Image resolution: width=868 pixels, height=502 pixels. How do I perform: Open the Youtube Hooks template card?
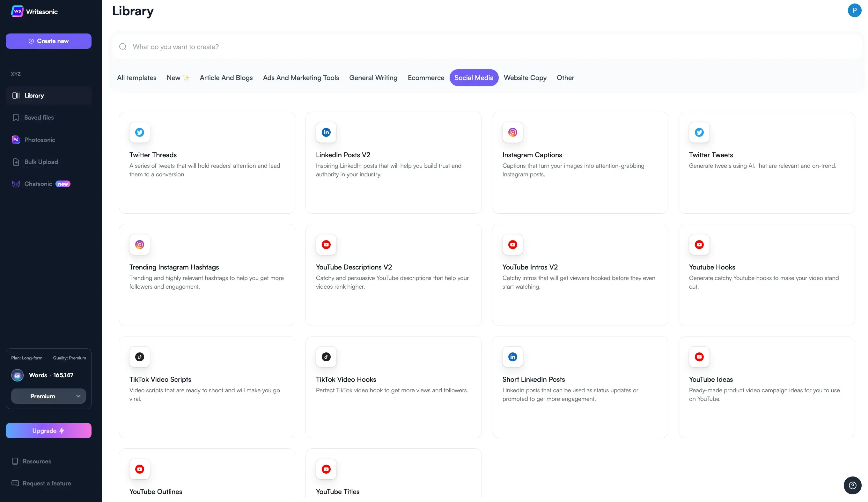[766, 275]
